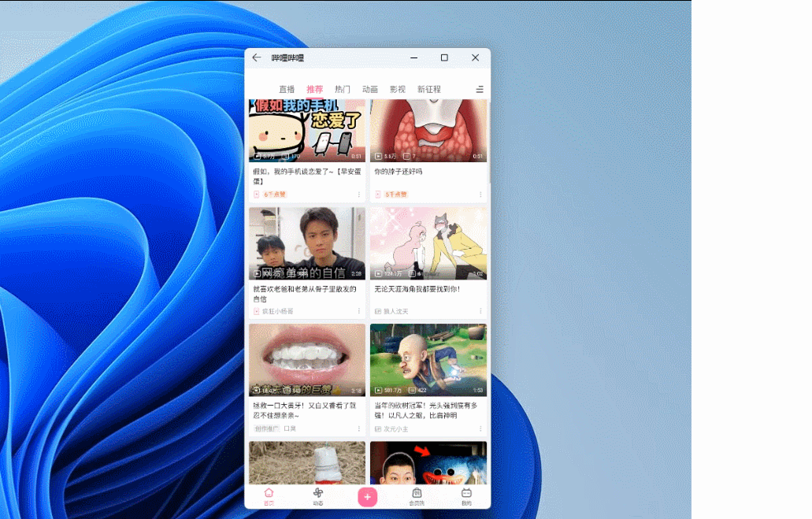The width and height of the screenshot is (812, 519).
Task: Open the blue monster video thumbnail
Action: (x=428, y=463)
